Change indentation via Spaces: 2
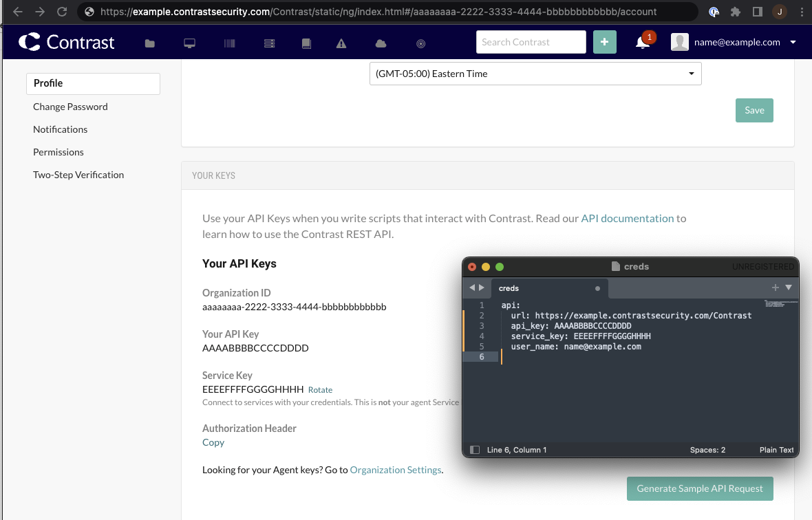Viewport: 812px width, 520px height. click(x=707, y=450)
